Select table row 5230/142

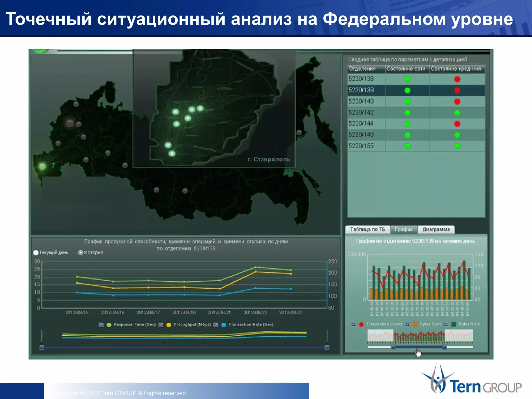click(361, 113)
